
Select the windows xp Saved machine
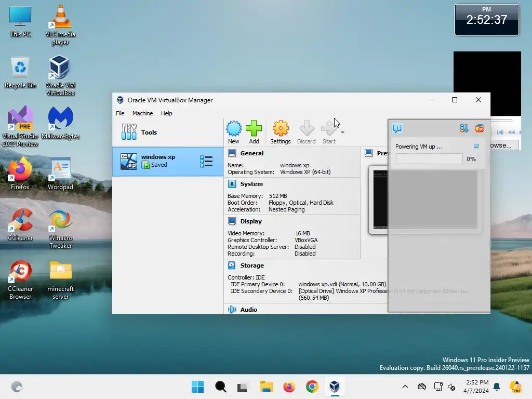[168, 161]
